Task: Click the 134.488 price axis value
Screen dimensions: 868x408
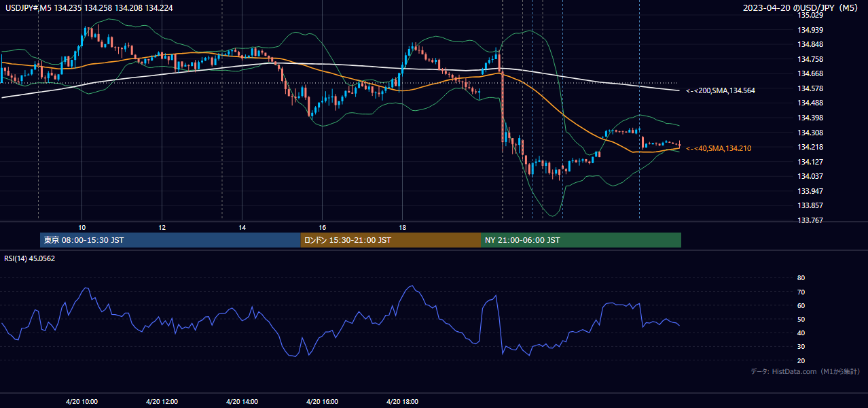Action: [x=810, y=103]
